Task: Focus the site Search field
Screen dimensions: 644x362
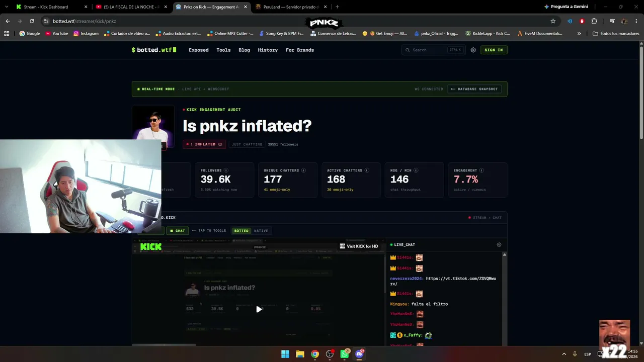Action: pyautogui.click(x=433, y=50)
